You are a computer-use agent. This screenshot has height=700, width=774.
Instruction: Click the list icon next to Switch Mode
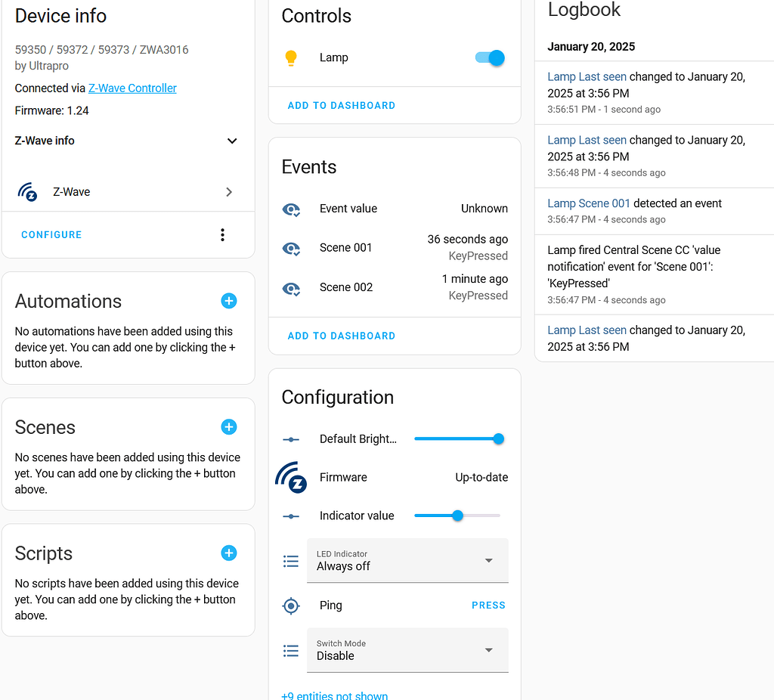pos(291,650)
